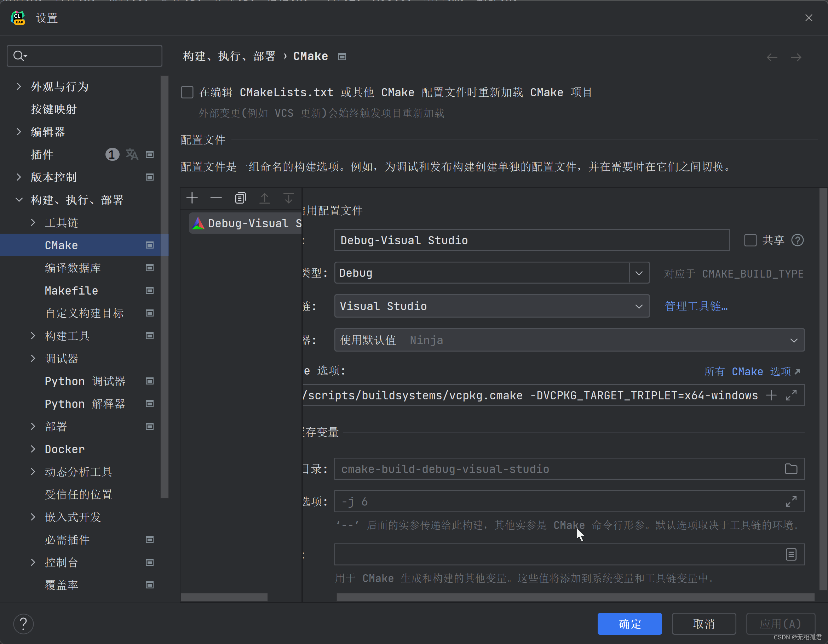Enable reload on CMakeLists.txt edit checkbox
Image resolution: width=828 pixels, height=644 pixels.
point(187,92)
